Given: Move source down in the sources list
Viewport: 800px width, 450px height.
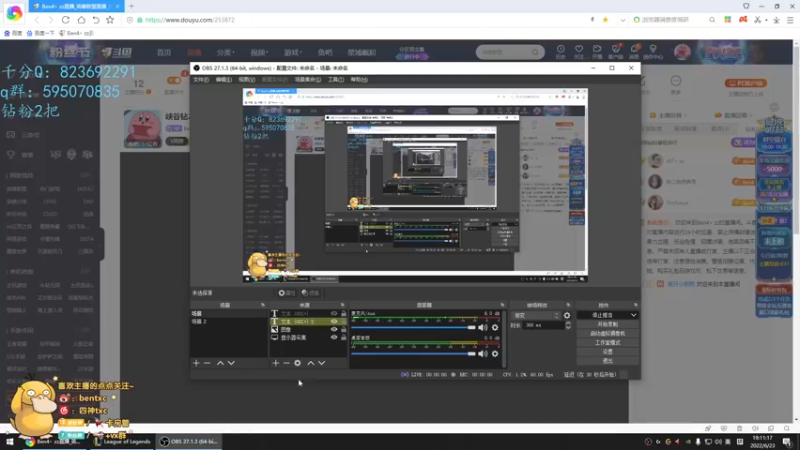Looking at the screenshot, I should click(322, 363).
